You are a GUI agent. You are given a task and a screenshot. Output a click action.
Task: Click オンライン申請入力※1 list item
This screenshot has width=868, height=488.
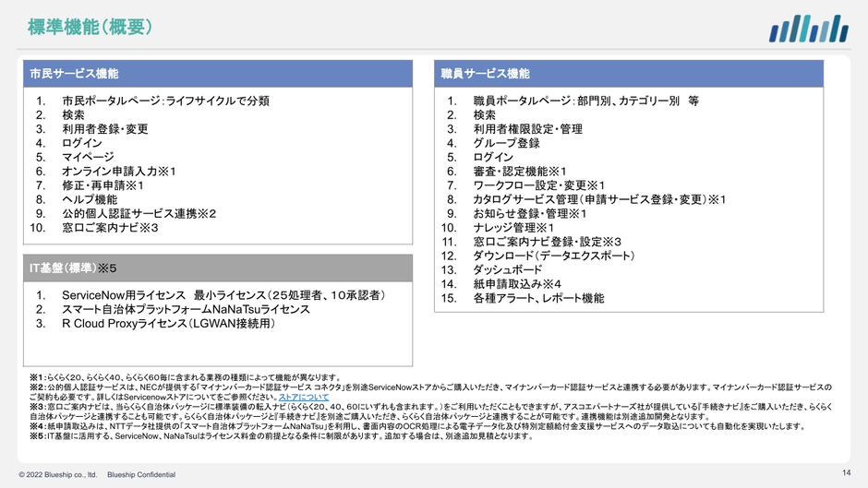pos(118,172)
